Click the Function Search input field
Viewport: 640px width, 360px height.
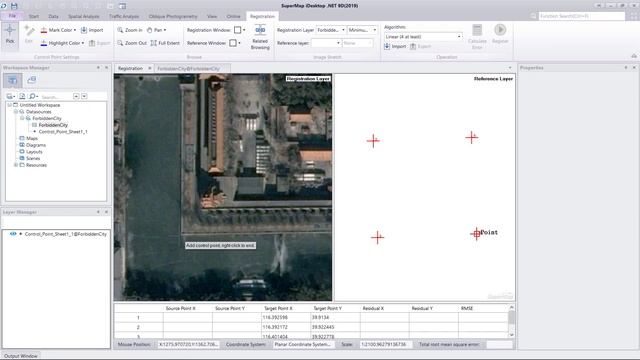[582, 16]
